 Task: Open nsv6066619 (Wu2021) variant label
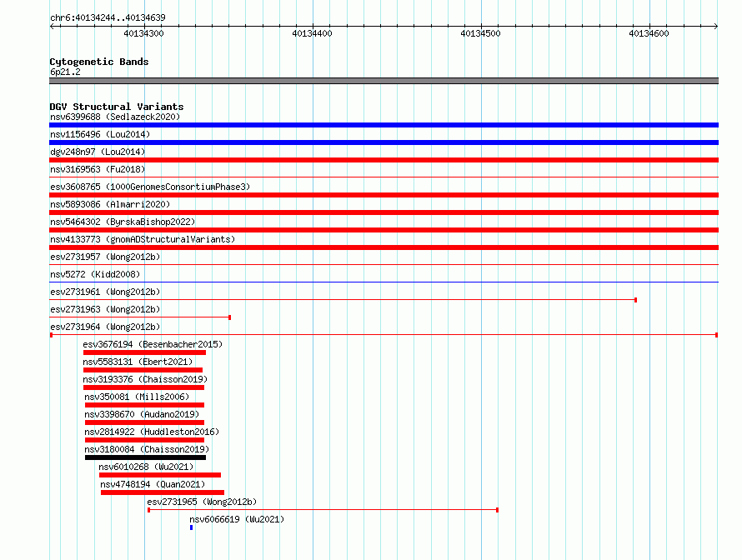[237, 519]
